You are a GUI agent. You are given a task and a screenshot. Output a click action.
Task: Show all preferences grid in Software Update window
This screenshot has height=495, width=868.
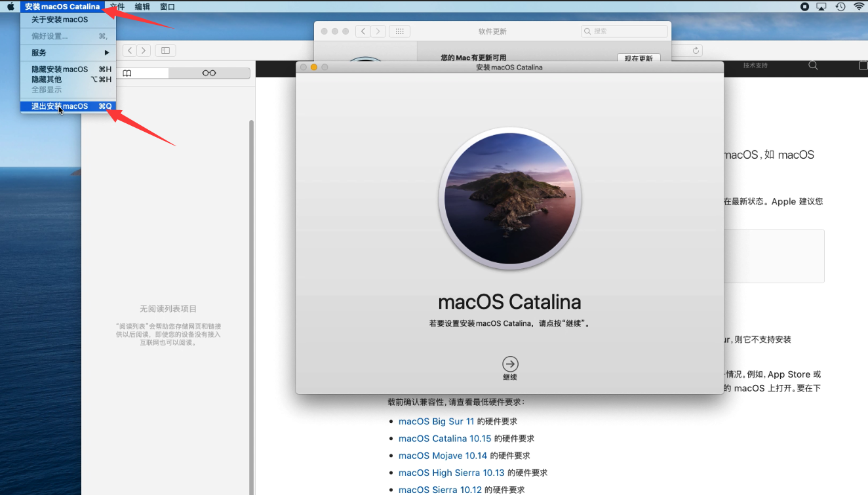pos(399,31)
